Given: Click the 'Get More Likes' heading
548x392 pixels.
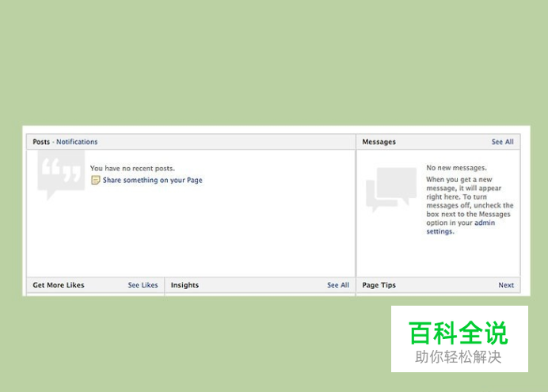Looking at the screenshot, I should tap(59, 285).
